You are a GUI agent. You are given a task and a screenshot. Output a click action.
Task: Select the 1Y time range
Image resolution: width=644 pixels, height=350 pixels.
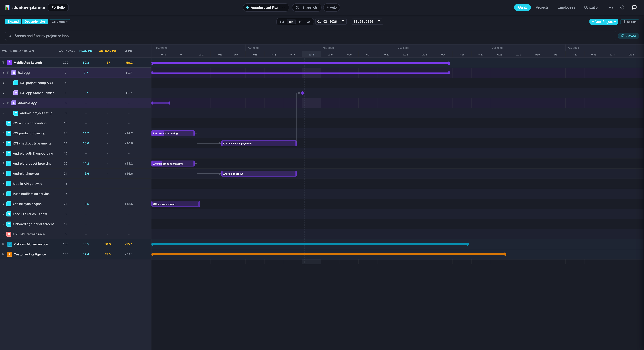(x=300, y=22)
